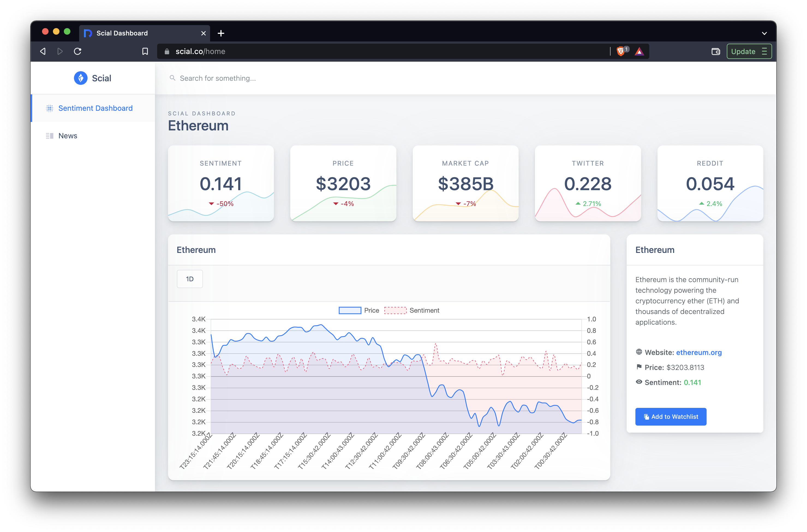
Task: Open a new tab with plus
Action: [221, 33]
